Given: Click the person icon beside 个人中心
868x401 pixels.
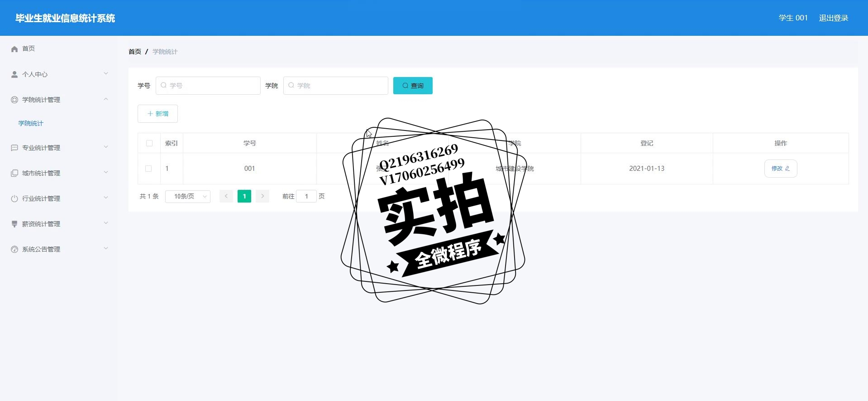Looking at the screenshot, I should pyautogui.click(x=14, y=74).
